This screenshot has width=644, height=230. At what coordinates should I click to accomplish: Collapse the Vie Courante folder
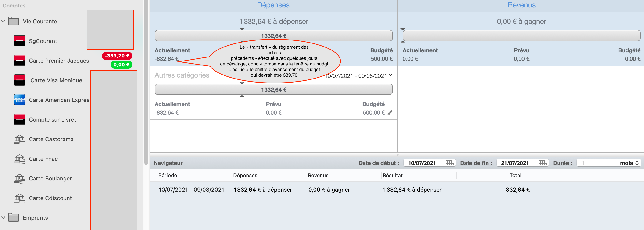tap(3, 21)
